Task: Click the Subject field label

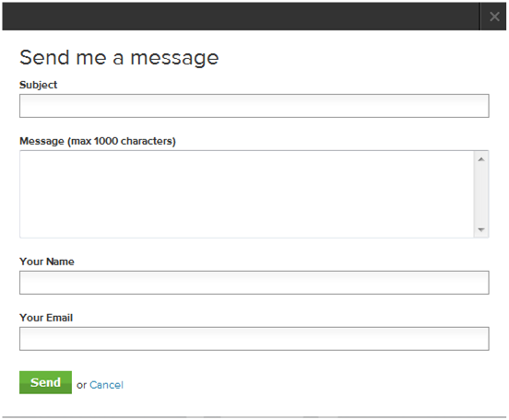Action: tap(39, 85)
